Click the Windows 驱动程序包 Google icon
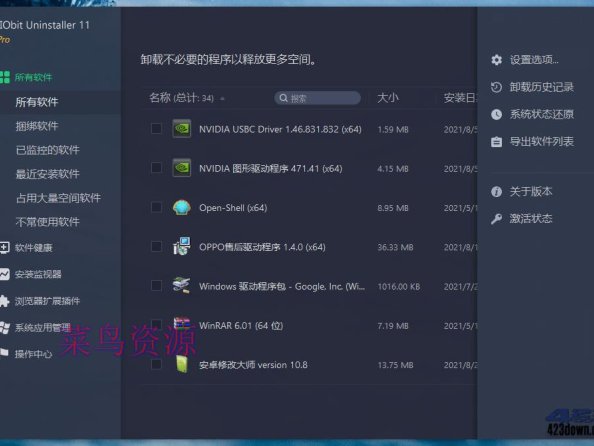Screen dimensions: 594x446 click(181, 285)
